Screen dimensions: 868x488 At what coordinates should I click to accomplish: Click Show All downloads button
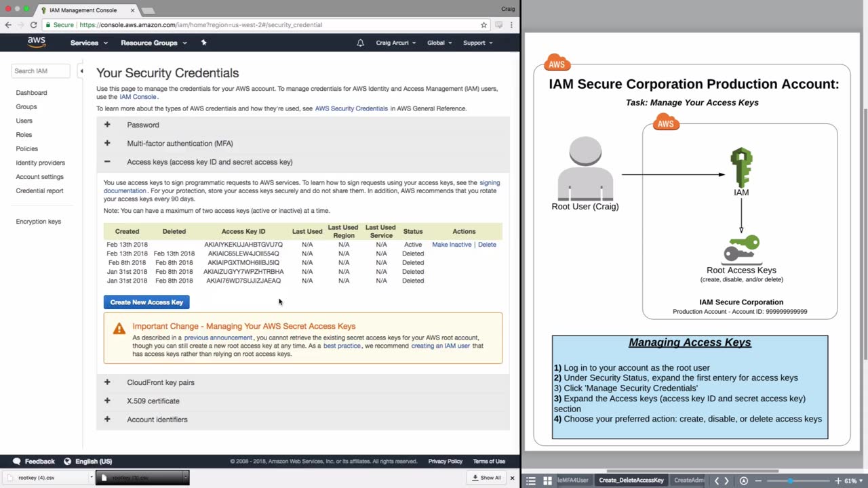tap(486, 478)
